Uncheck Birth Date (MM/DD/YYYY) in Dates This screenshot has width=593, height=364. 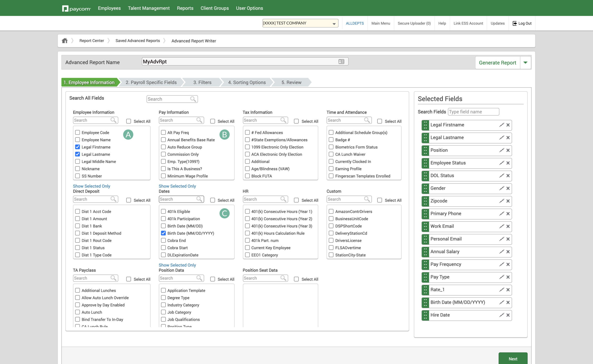(163, 233)
